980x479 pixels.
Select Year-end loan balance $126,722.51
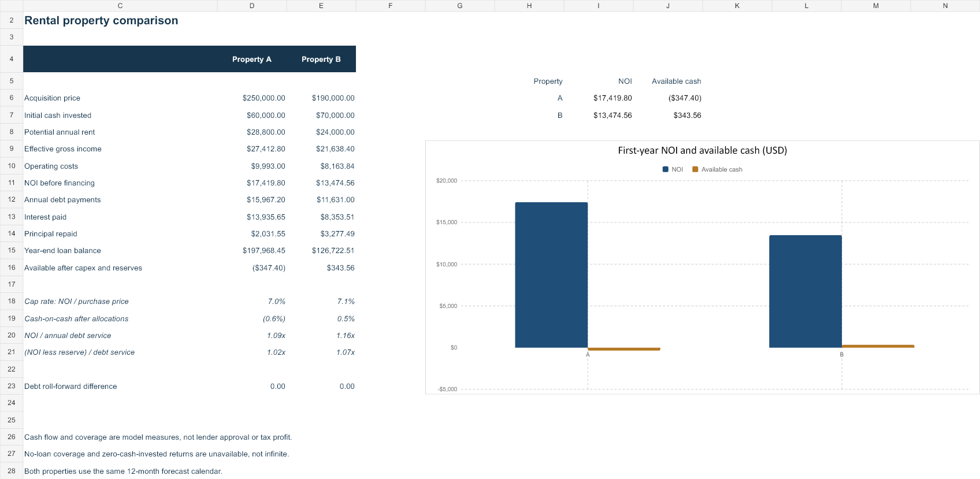[x=333, y=251]
